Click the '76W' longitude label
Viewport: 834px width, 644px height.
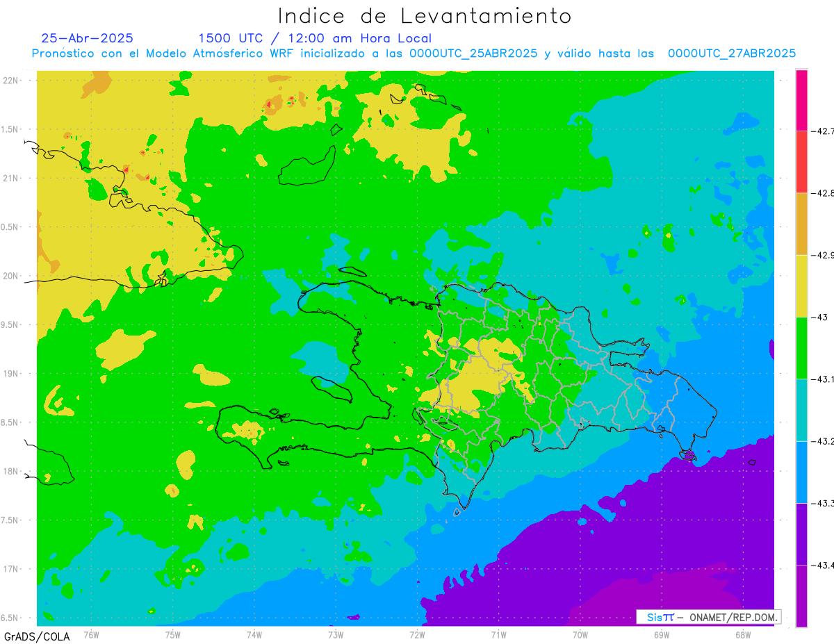91,634
